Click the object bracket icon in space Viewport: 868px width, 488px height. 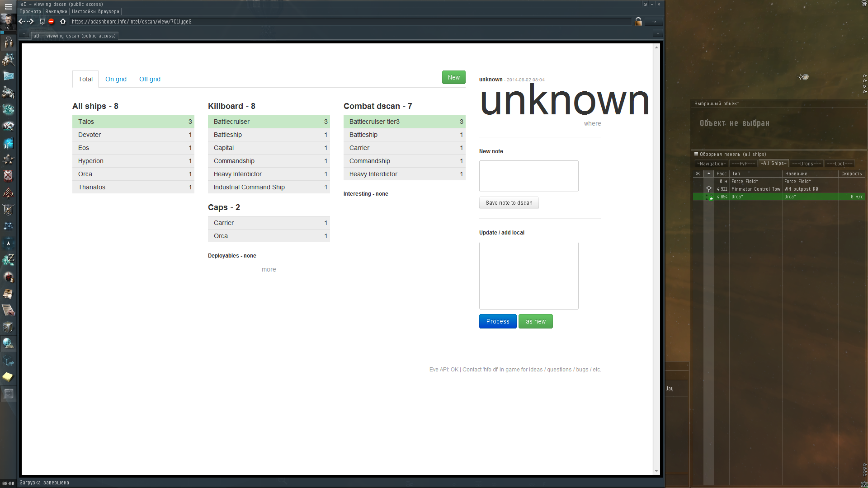(x=803, y=77)
